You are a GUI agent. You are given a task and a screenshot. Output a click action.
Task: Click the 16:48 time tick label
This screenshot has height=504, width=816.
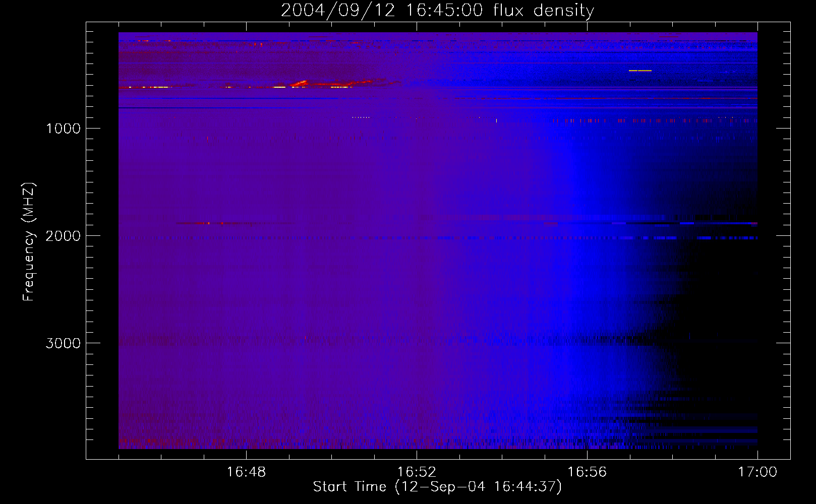246,472
